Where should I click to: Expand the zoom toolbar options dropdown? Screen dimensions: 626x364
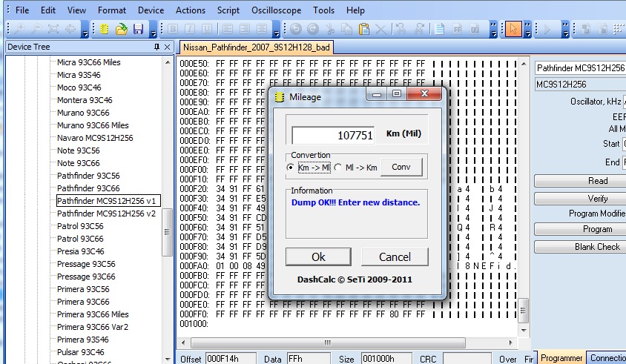[85, 30]
